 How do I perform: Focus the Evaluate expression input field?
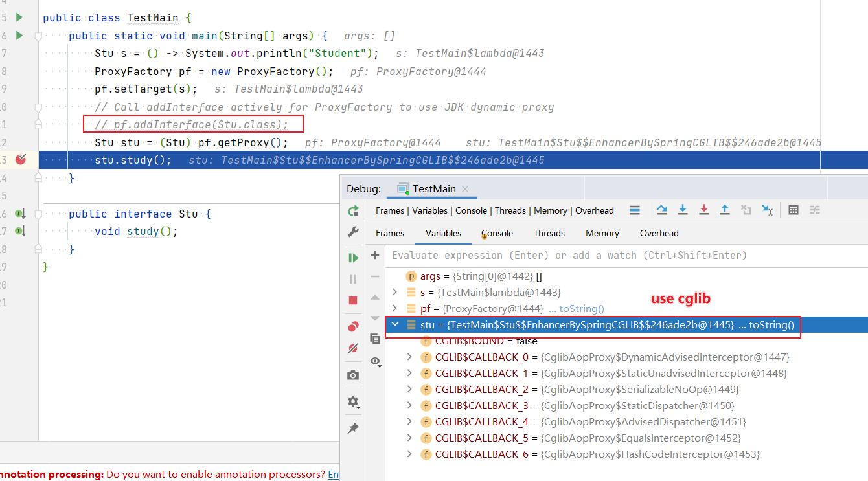coord(626,255)
